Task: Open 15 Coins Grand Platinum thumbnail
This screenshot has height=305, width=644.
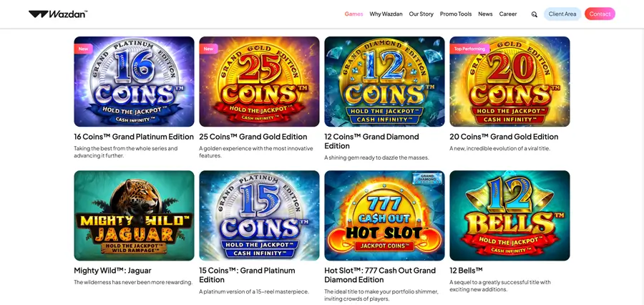Action: (x=259, y=216)
